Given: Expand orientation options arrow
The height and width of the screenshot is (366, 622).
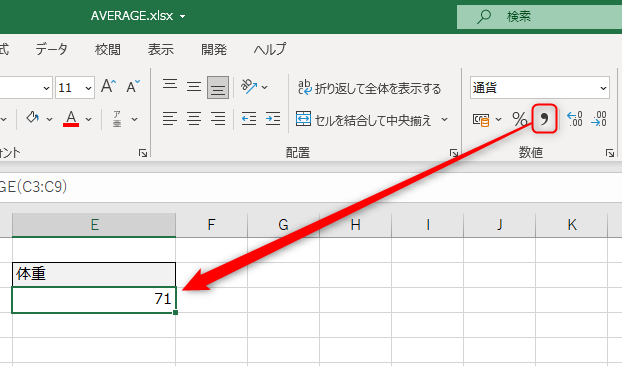Looking at the screenshot, I should click(265, 87).
